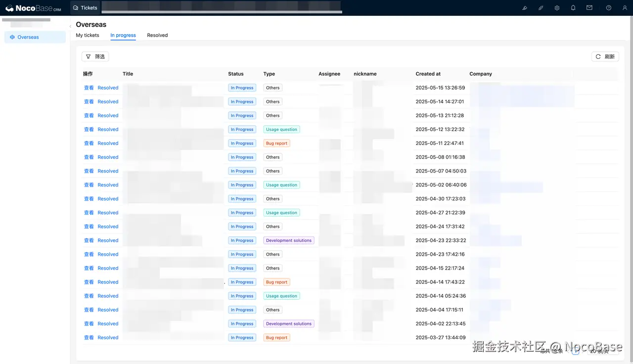Switch to the My tickets tab
This screenshot has width=633, height=364.
88,35
